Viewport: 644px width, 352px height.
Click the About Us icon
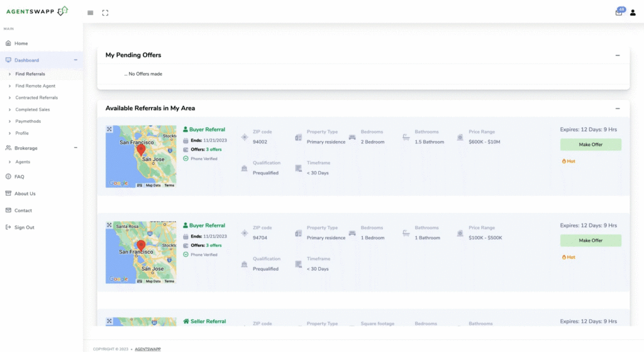(8, 193)
